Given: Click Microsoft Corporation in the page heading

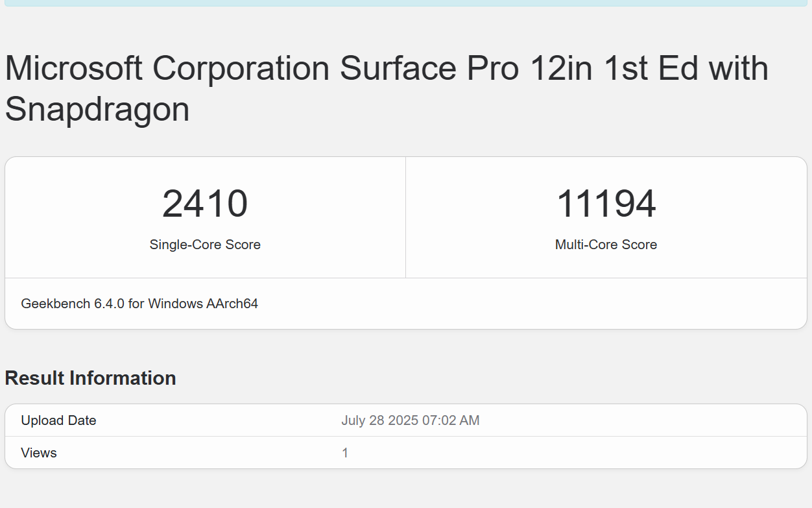Looking at the screenshot, I should [169, 69].
